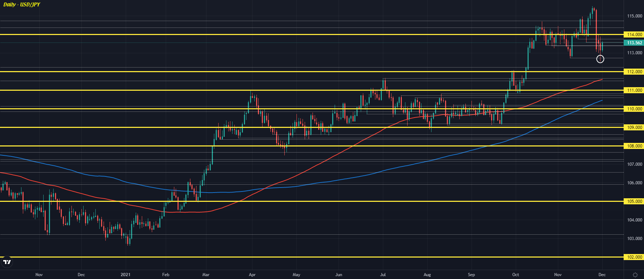Click the Nov label at time axis start
The image size is (644, 279).
coord(39,275)
